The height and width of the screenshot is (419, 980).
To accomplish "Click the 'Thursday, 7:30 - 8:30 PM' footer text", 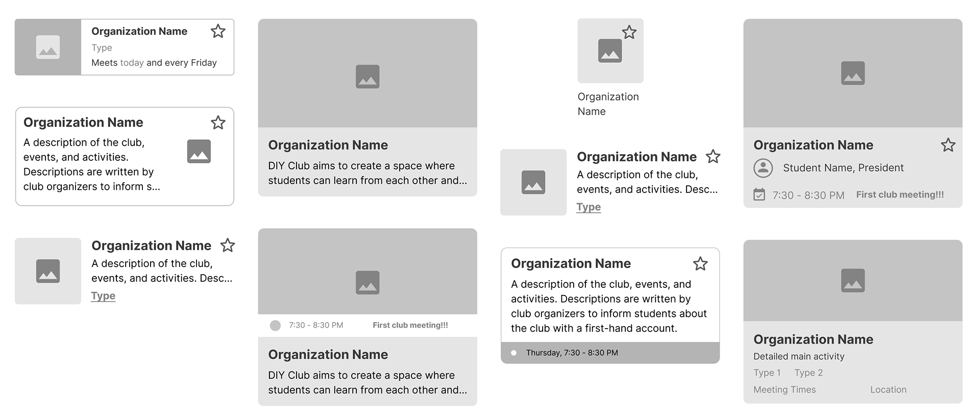I will 572,353.
